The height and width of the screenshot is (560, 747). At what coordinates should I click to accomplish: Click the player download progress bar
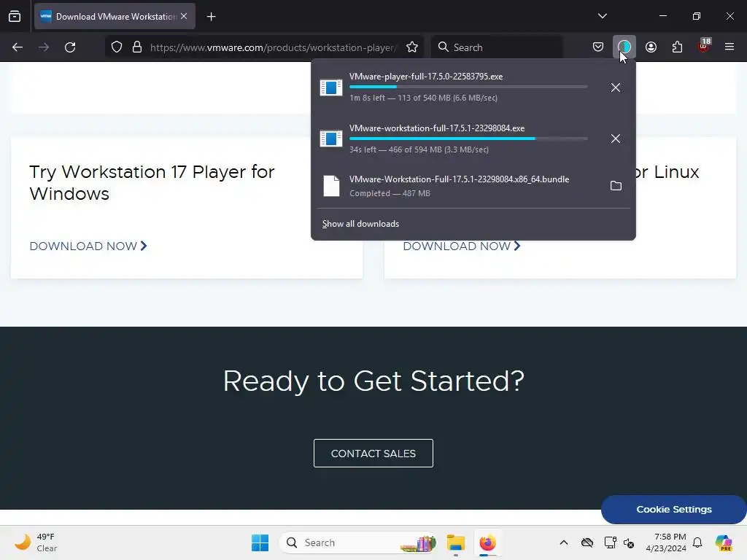pos(468,87)
